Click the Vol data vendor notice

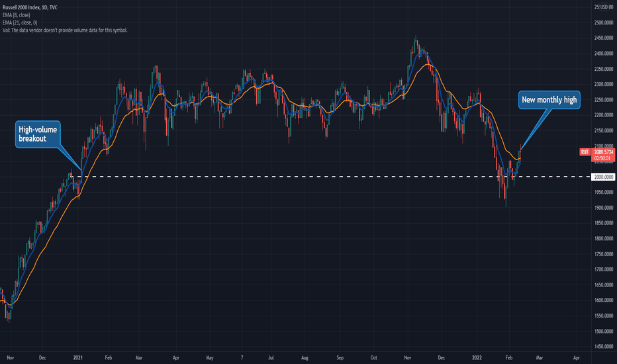[x=65, y=30]
